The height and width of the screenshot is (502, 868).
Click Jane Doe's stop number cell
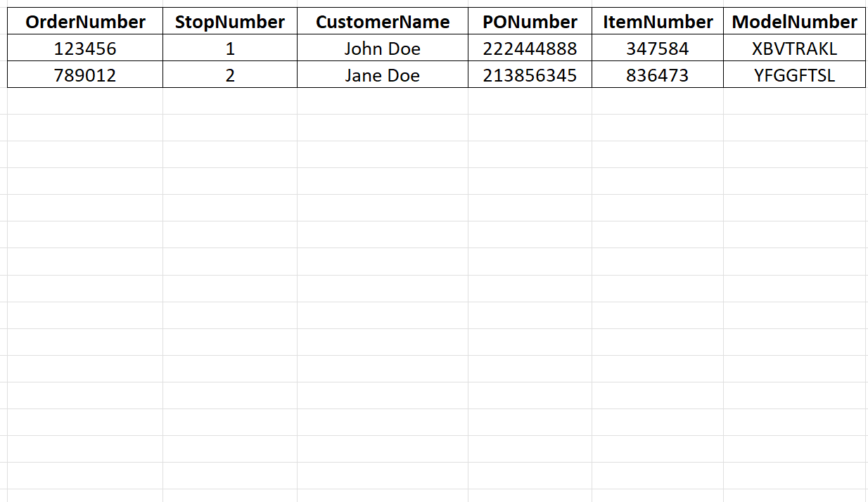pyautogui.click(x=230, y=75)
